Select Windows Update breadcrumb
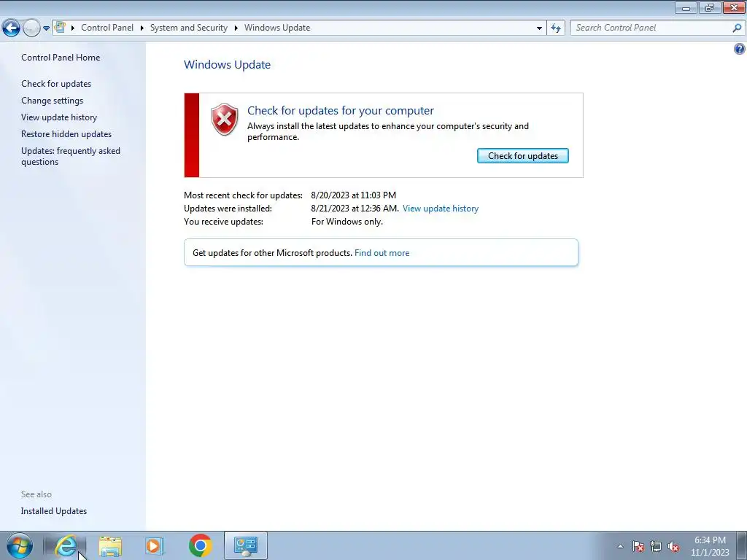Image resolution: width=747 pixels, height=560 pixels. coord(277,28)
